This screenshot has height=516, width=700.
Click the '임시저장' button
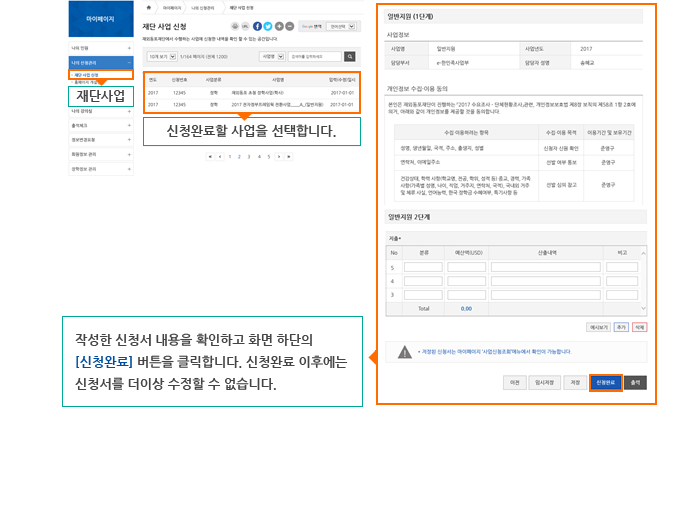[544, 383]
